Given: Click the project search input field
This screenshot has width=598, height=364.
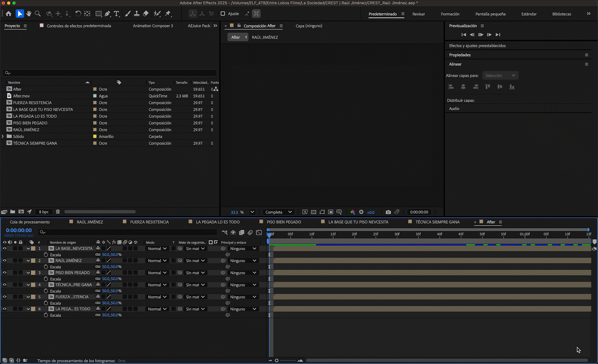Looking at the screenshot, I should [112, 73].
